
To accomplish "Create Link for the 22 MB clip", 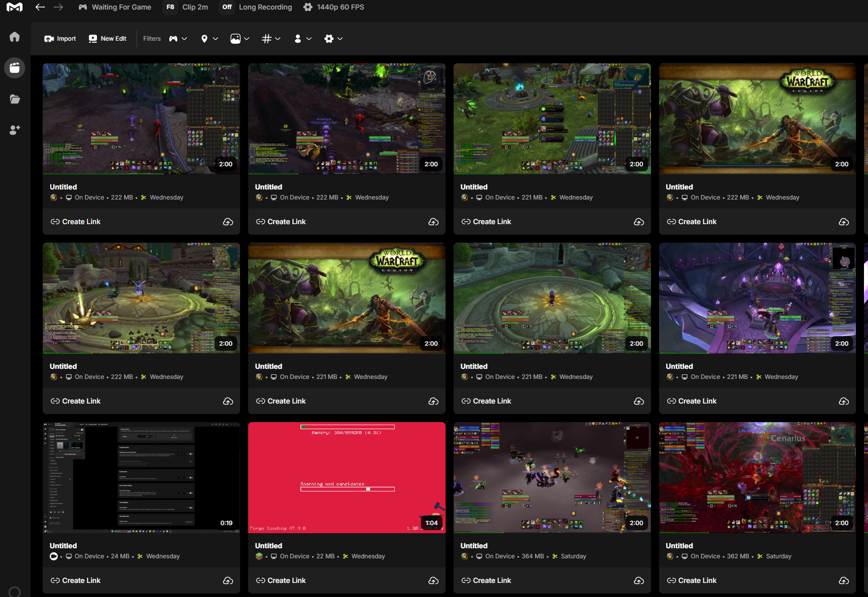I will [x=281, y=580].
